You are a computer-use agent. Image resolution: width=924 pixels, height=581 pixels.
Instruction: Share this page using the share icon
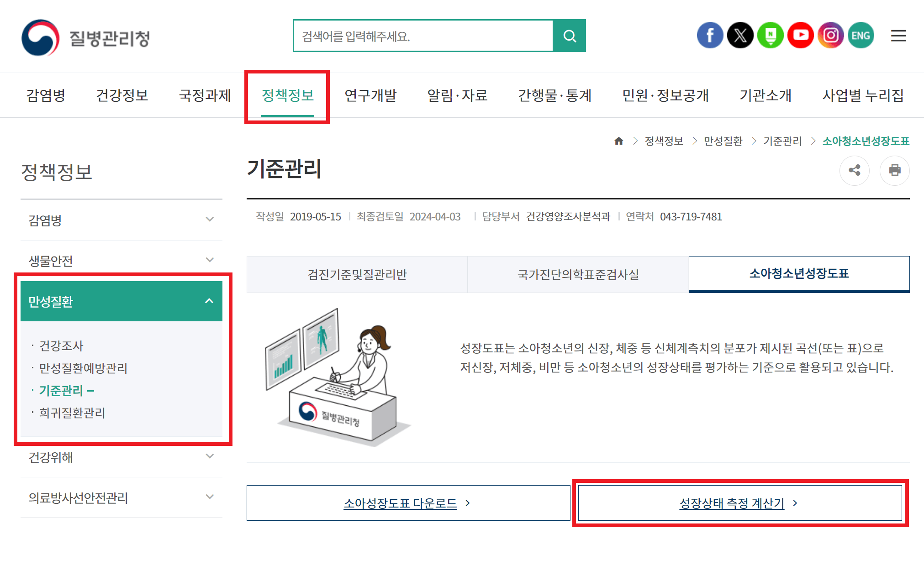point(855,170)
